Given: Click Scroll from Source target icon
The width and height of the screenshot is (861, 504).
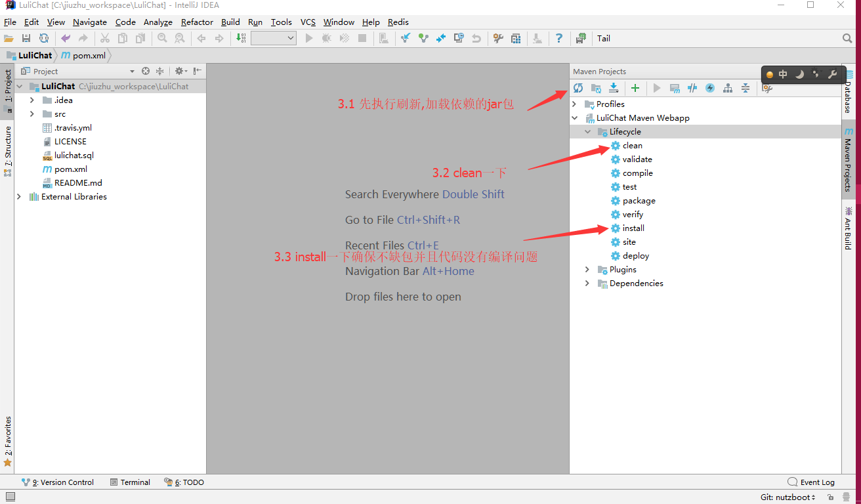Looking at the screenshot, I should coord(146,71).
